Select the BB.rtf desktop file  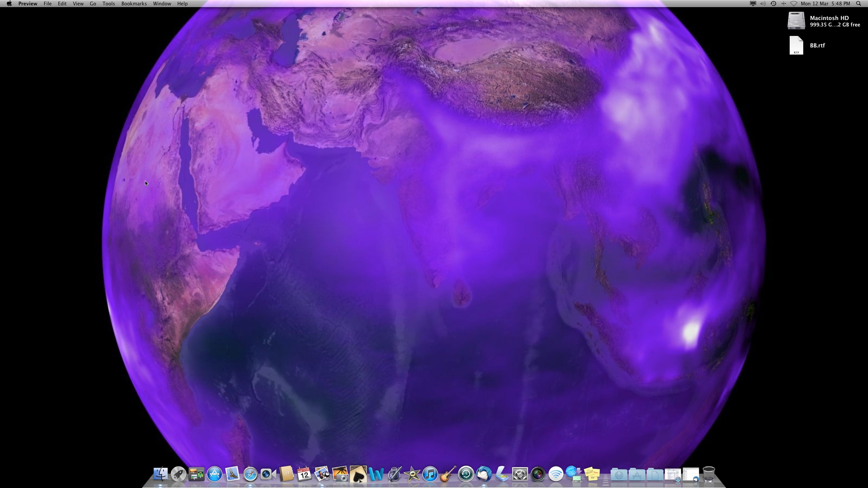point(796,45)
